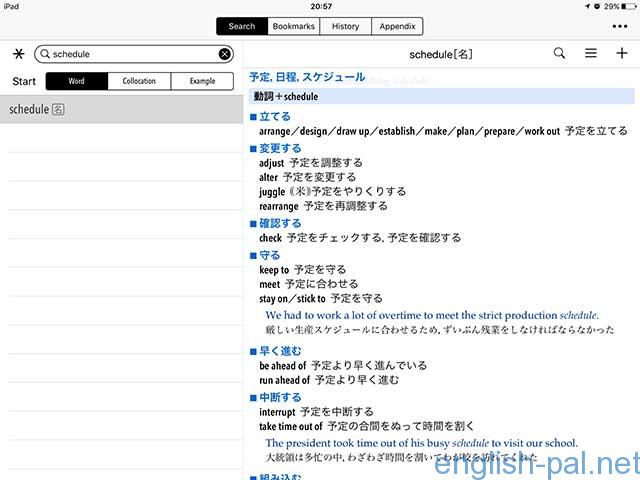Tap the asterisk wildcard icon
The width and height of the screenshot is (640, 480).
click(17, 54)
